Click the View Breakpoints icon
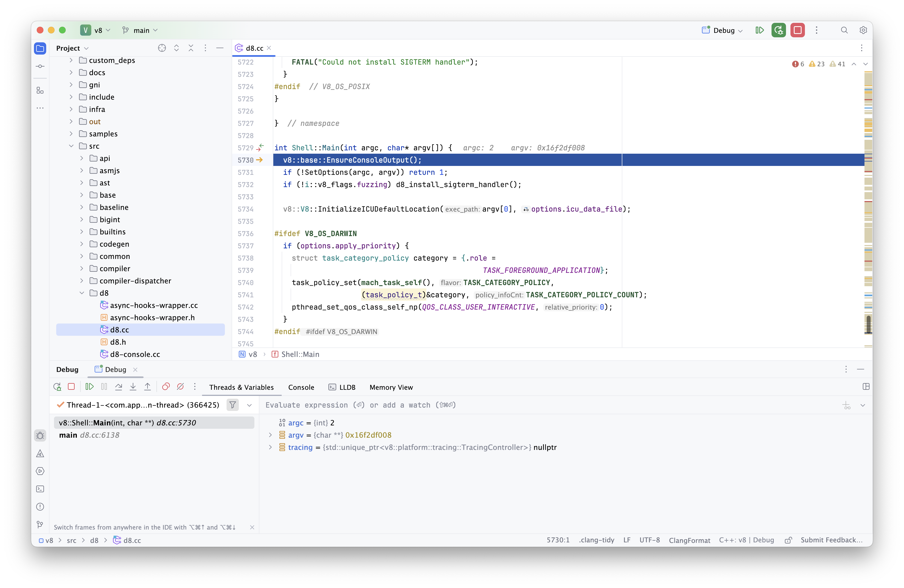The width and height of the screenshot is (904, 588). point(166,387)
